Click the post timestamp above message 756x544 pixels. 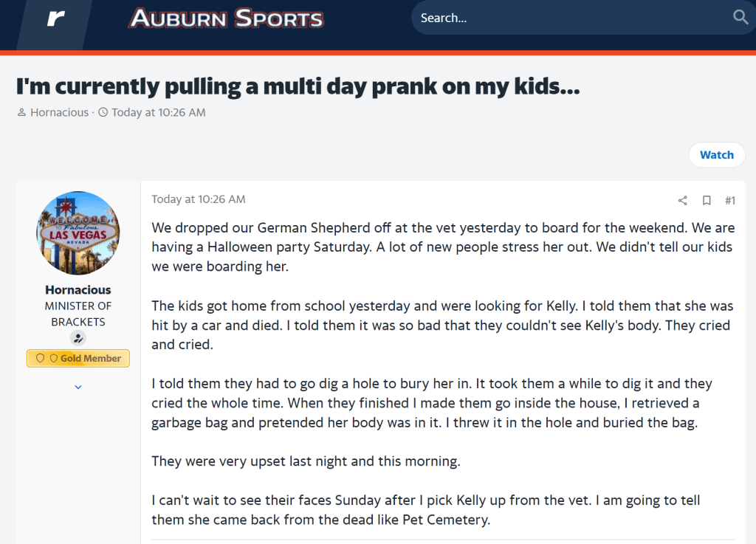(x=199, y=199)
